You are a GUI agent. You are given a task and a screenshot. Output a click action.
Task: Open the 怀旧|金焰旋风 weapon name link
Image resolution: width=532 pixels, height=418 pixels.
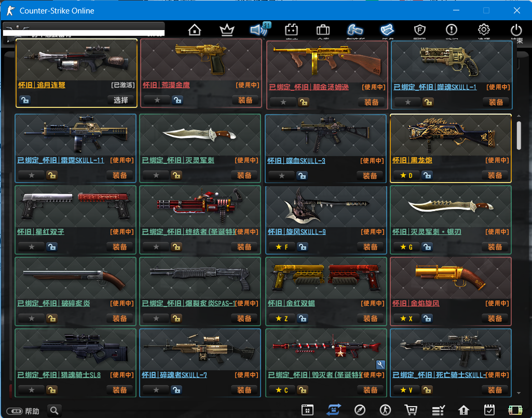(x=416, y=303)
